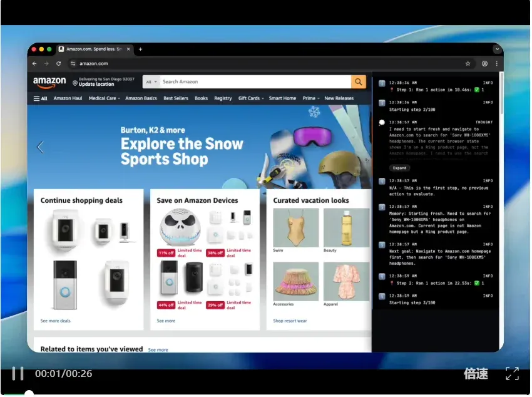Open the Beauty vacation look thumbnail
The width and height of the screenshot is (532, 397).
coord(346,228)
